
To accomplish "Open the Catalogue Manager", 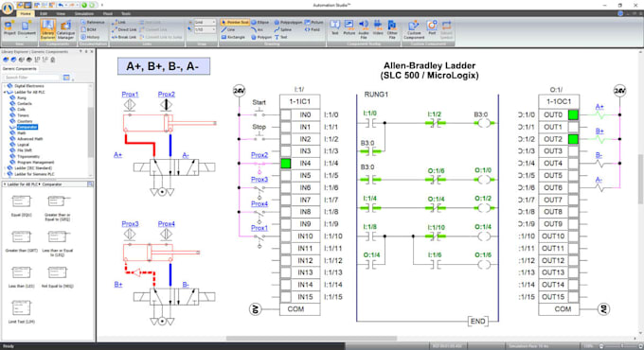I will 65,29.
